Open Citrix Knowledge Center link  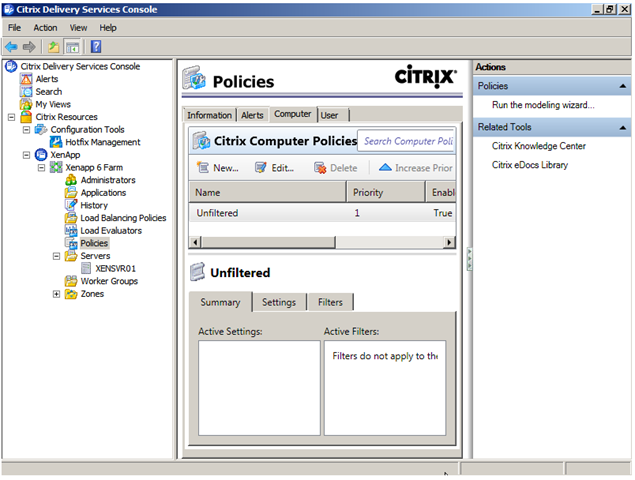(x=539, y=146)
